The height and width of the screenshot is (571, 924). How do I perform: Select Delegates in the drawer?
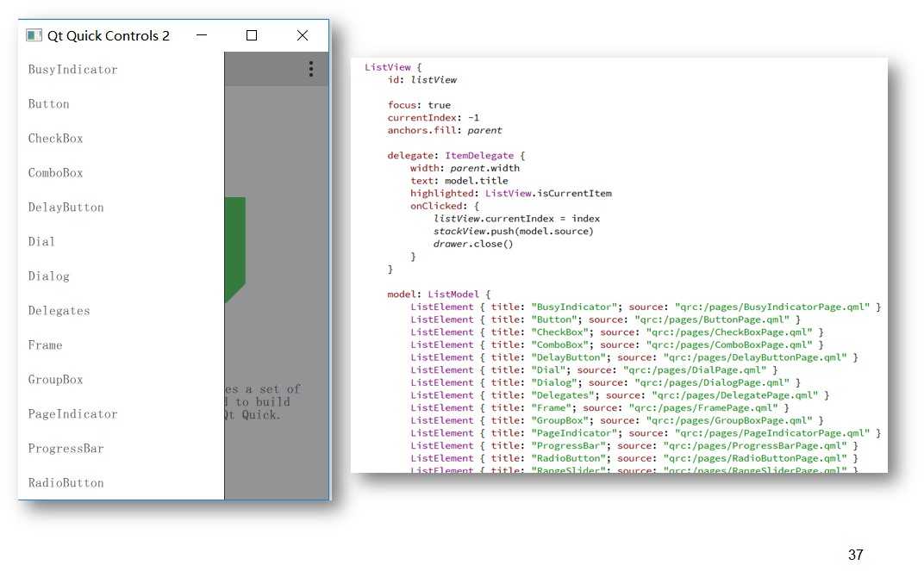[121, 310]
